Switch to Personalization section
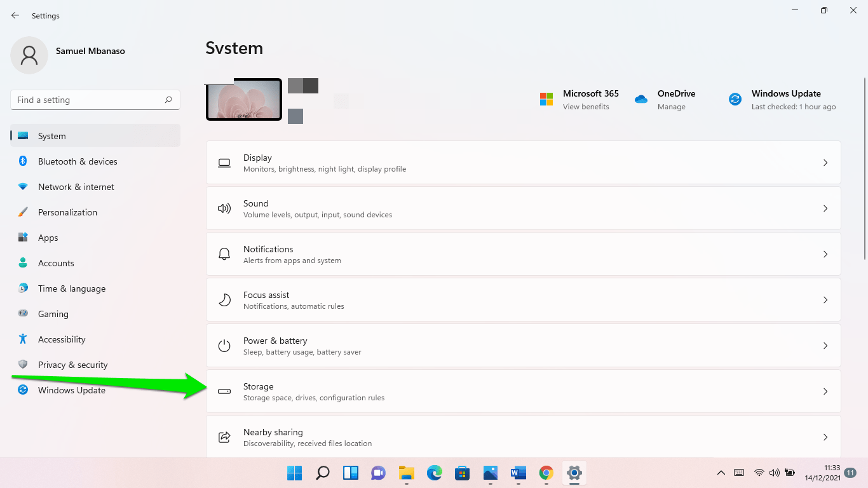 point(95,212)
